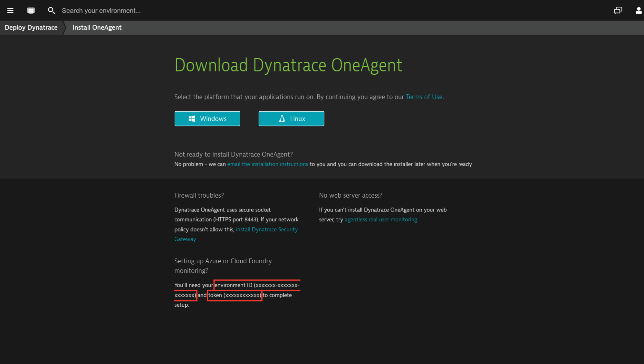The image size is (644, 364).
Task: Focus the Search your environment field
Action: tap(101, 11)
